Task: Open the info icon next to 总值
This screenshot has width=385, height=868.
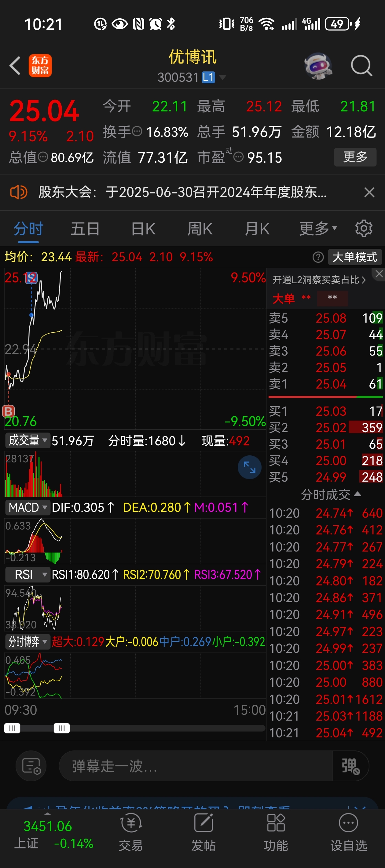Action: tap(43, 157)
